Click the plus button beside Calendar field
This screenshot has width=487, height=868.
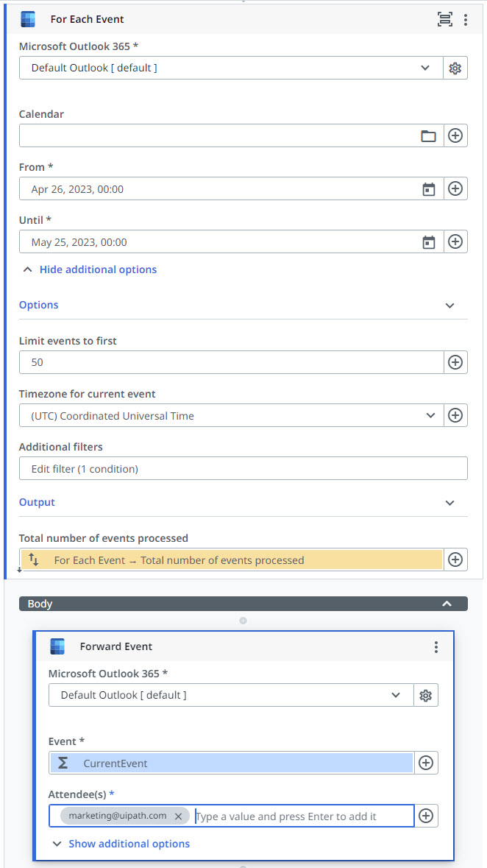pyautogui.click(x=455, y=135)
